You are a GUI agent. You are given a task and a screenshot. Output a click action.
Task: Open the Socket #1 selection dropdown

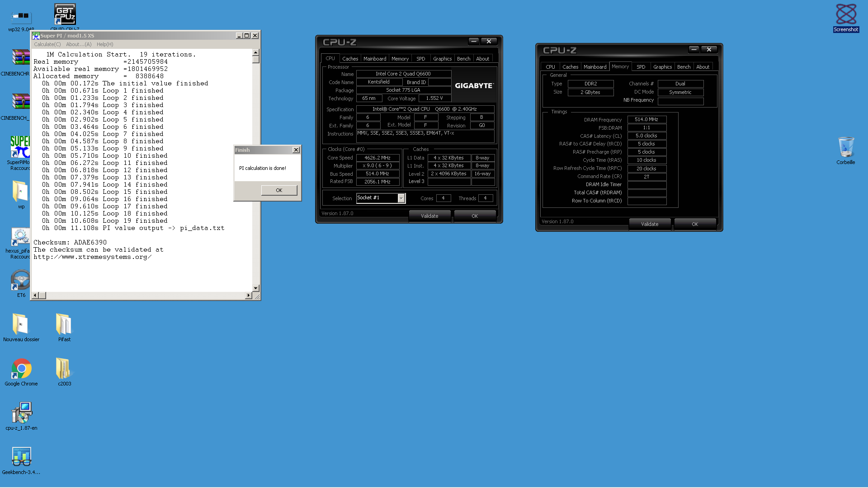tap(401, 198)
